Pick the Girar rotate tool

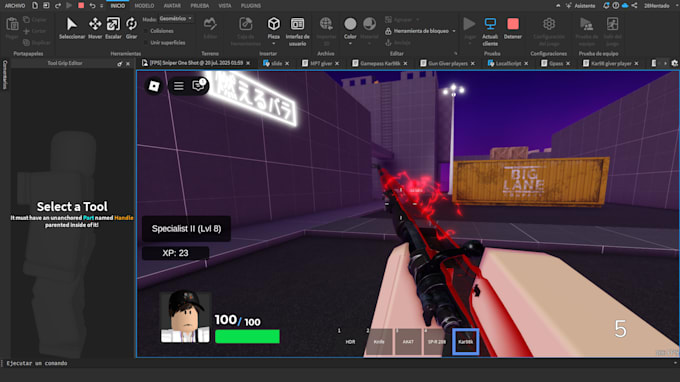click(131, 28)
